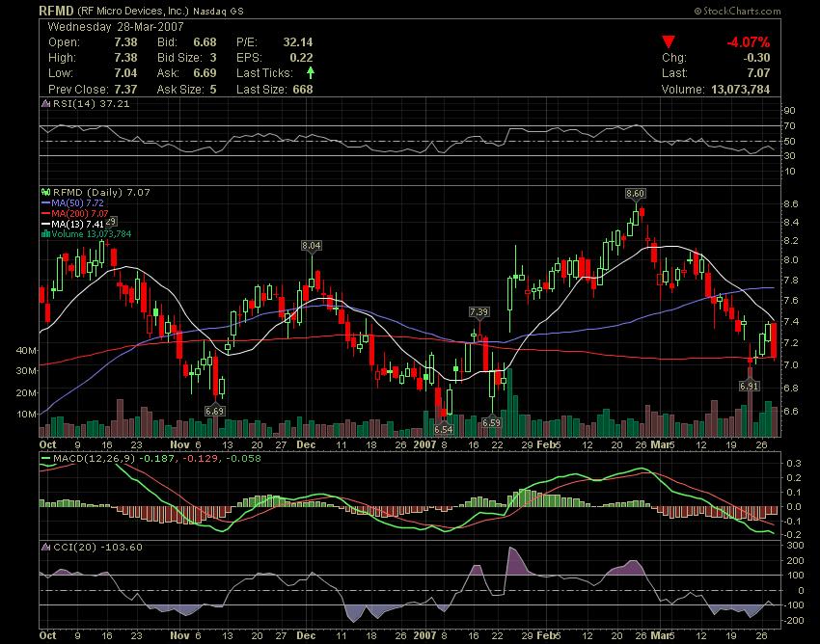Click the red down-triangle change indicator

pyautogui.click(x=669, y=41)
